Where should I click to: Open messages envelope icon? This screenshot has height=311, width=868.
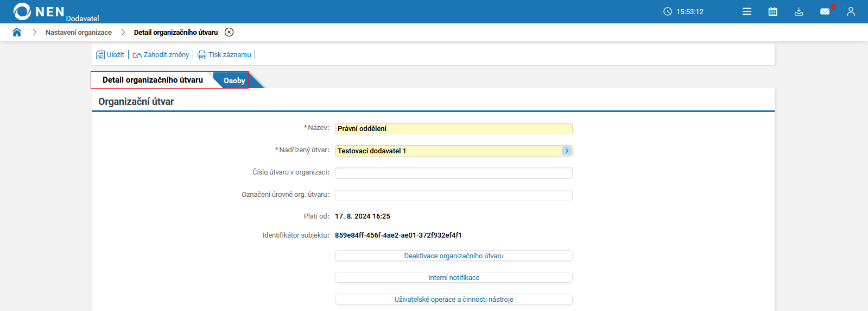coord(825,11)
